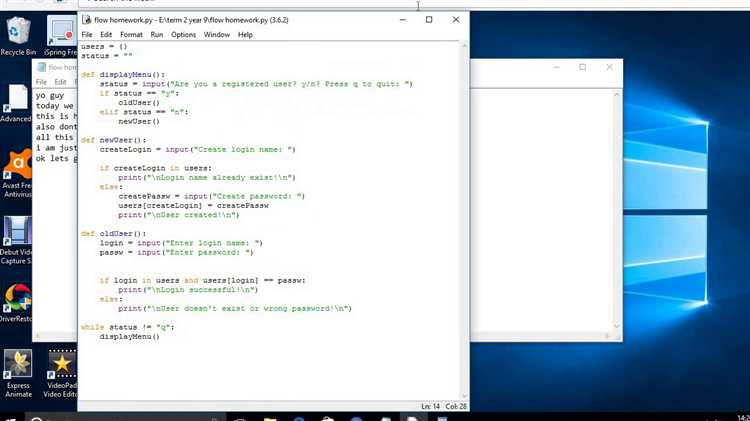Click the Notepad window vertical scrollbar
Screen dimensions: 750x421
(617, 210)
